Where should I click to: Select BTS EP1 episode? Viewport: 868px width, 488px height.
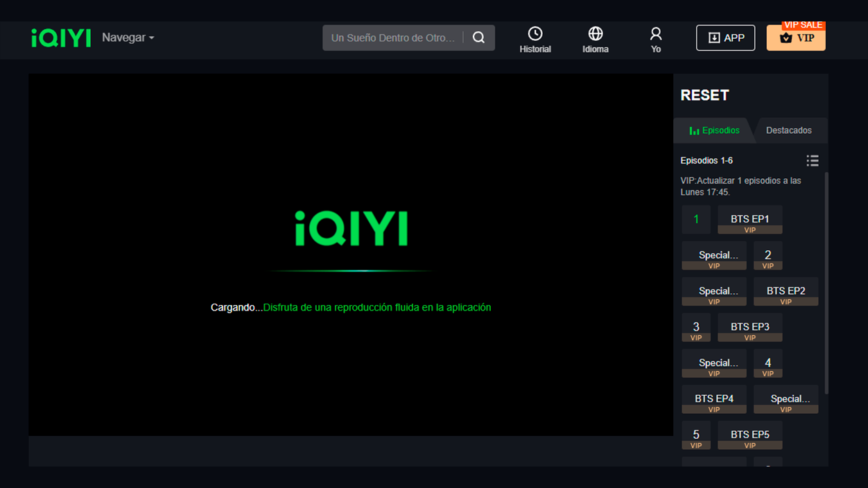[750, 220]
